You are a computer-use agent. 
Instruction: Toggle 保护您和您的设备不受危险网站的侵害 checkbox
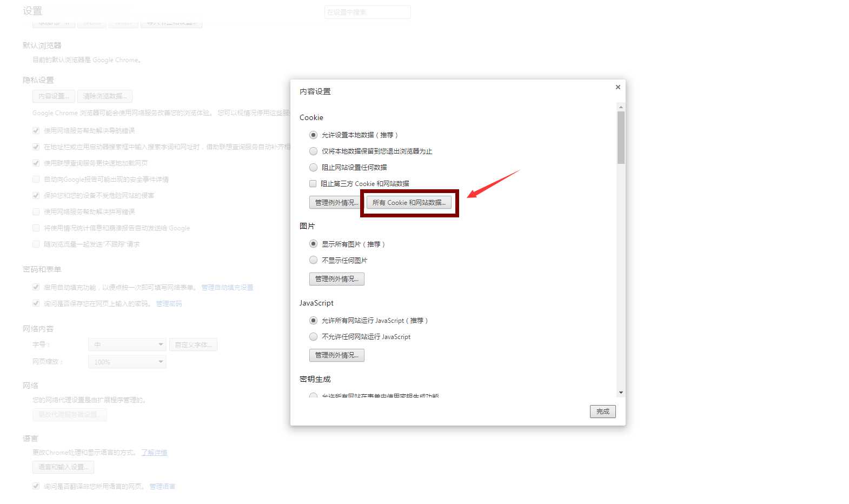pyautogui.click(x=36, y=195)
